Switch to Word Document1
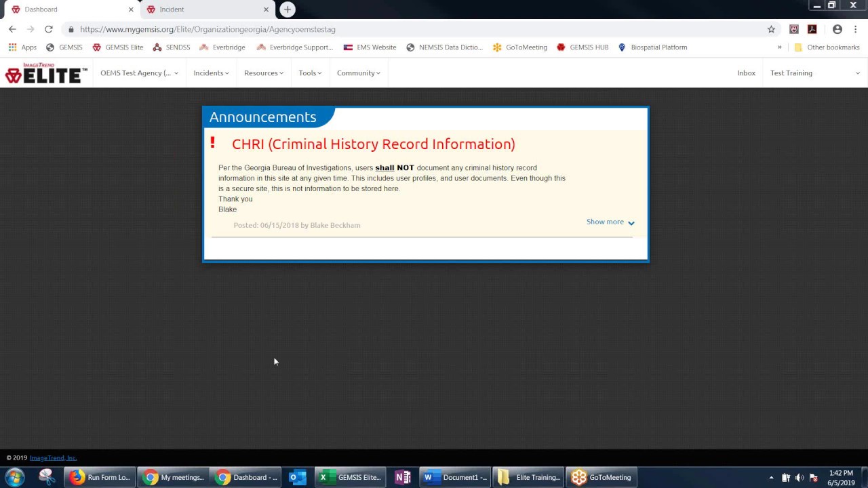Viewport: 868px width, 488px height. (455, 477)
